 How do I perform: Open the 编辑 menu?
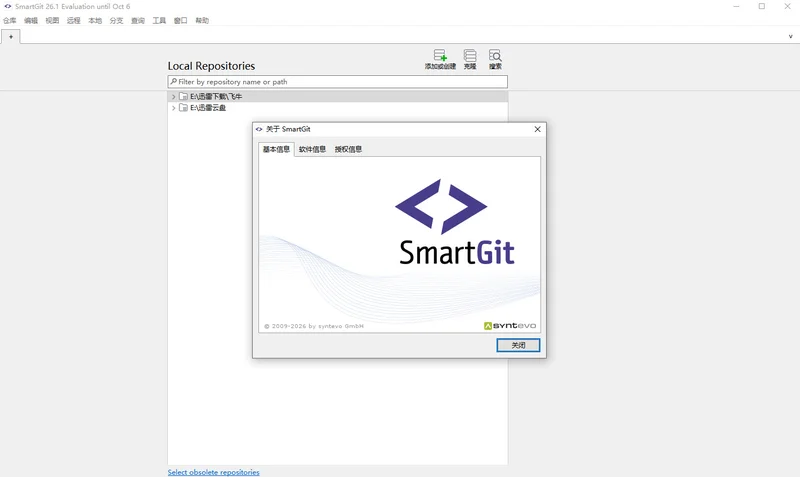[31, 20]
